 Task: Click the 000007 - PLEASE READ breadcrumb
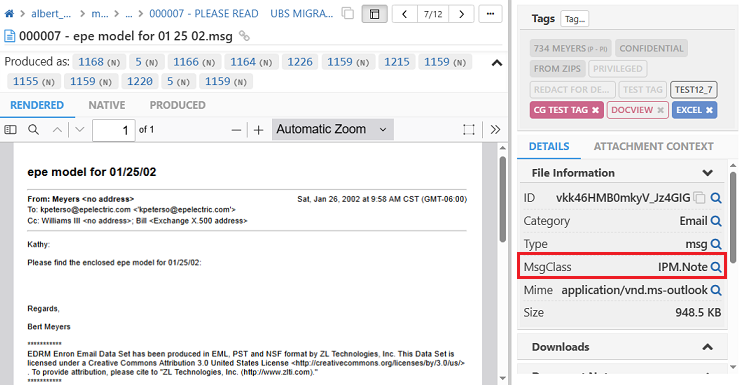[x=204, y=14]
